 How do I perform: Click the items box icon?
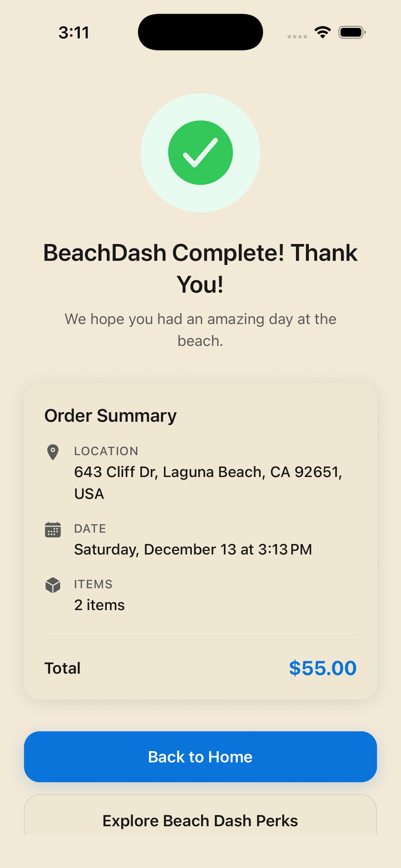click(x=53, y=585)
